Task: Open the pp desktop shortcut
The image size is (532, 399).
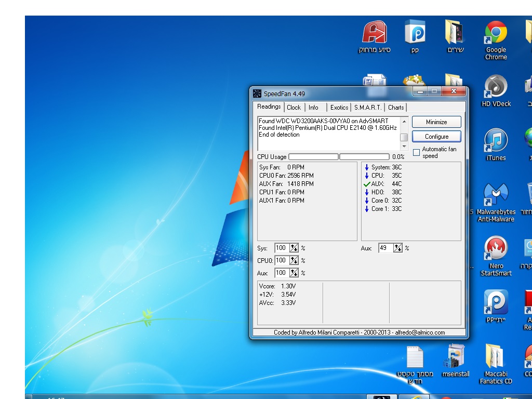Action: coord(415,34)
